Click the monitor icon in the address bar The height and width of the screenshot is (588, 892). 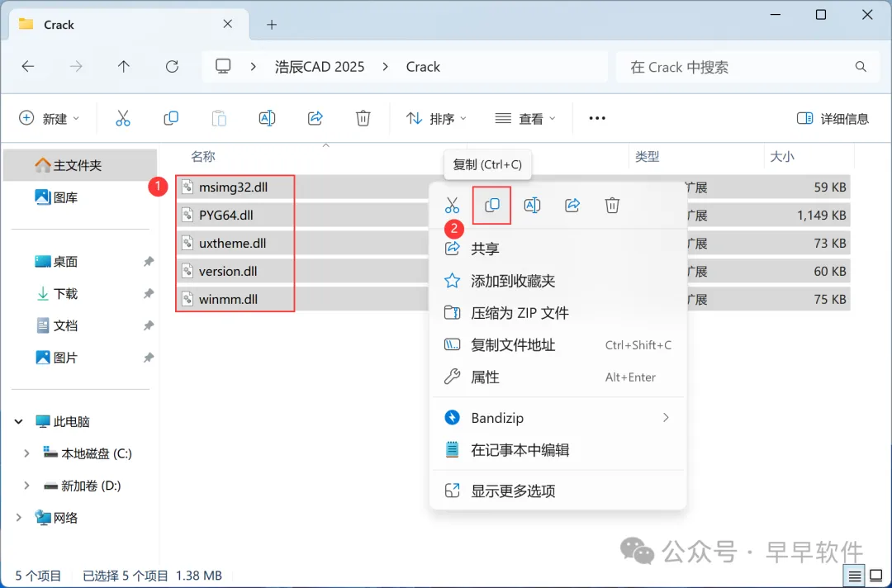tap(223, 67)
